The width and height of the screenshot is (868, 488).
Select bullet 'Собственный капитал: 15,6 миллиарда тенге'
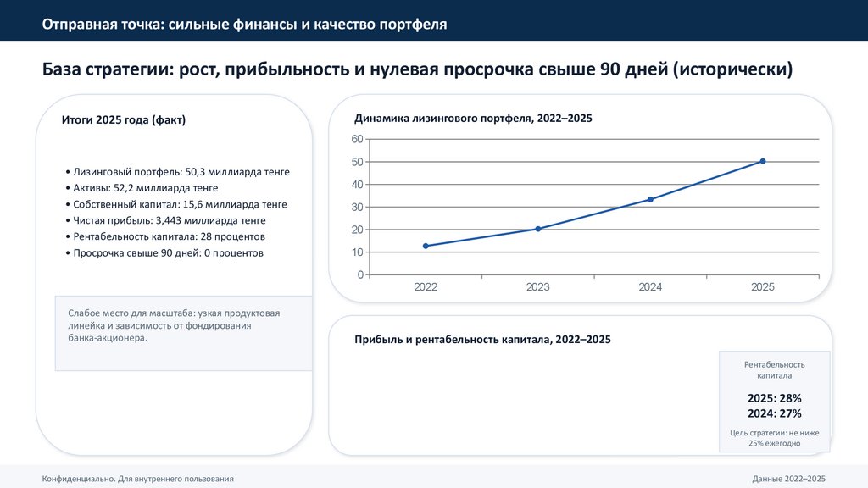pyautogui.click(x=176, y=204)
